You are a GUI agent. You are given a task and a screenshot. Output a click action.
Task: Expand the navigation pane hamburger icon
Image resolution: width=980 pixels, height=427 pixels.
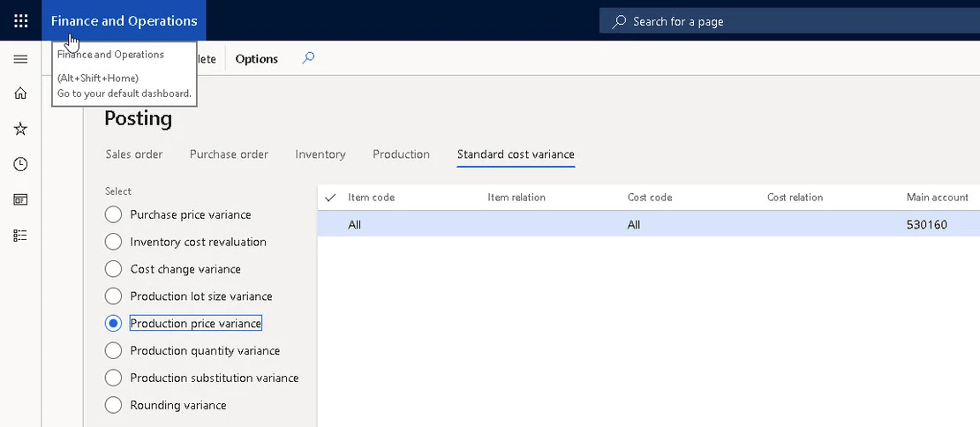pyautogui.click(x=20, y=59)
